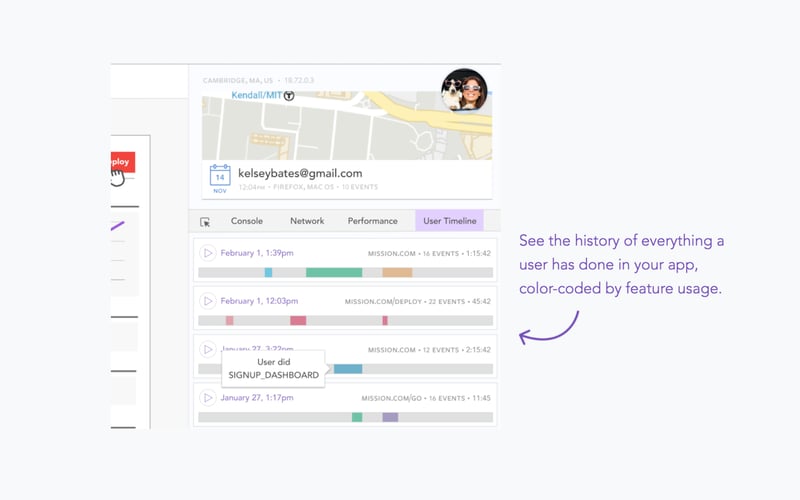Click the light blue segment in 1:39pm timeline
The width and height of the screenshot is (800, 500).
[268, 272]
